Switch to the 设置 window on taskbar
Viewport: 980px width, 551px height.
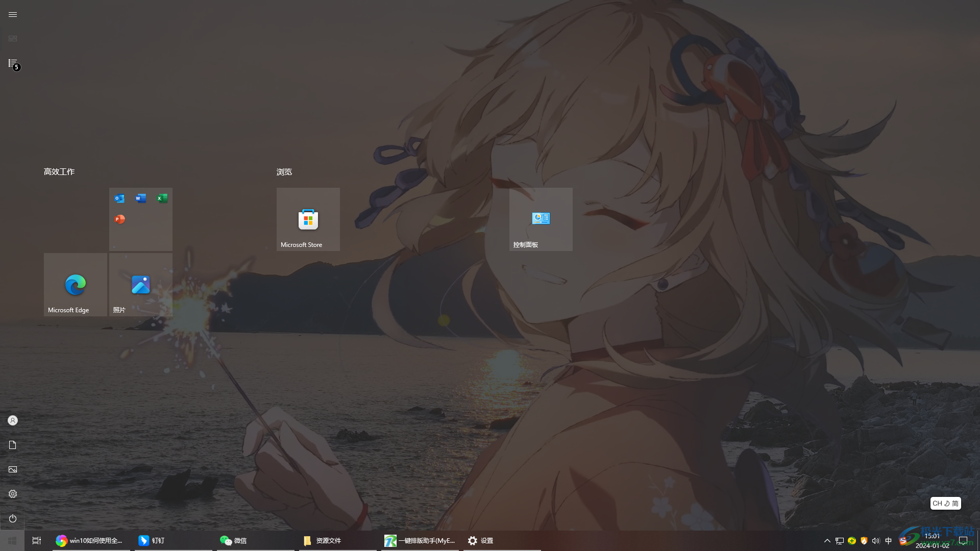[x=502, y=541]
